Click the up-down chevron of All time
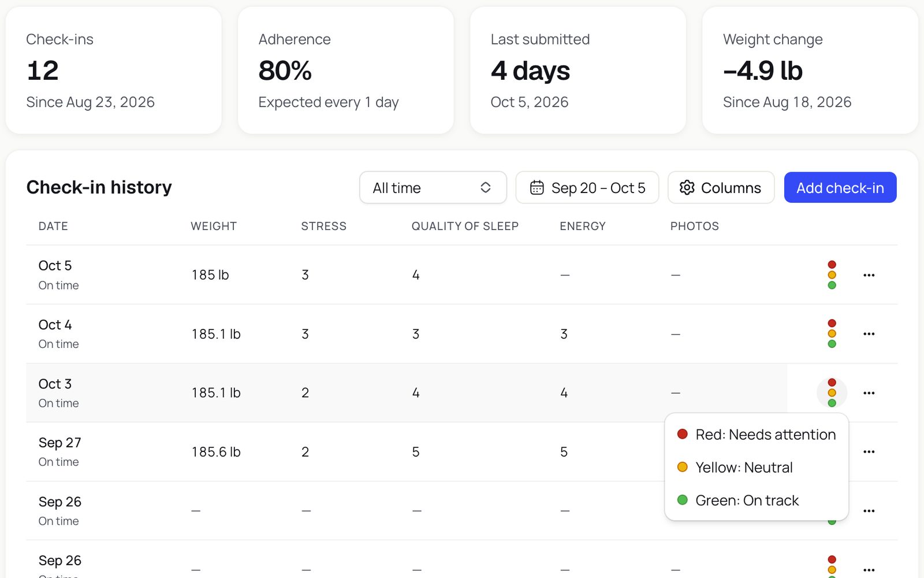This screenshot has width=924, height=578. pos(486,188)
